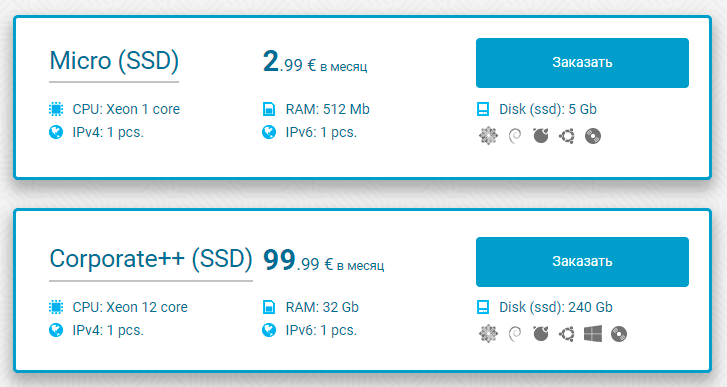727x387 pixels.
Task: Click the disk icon beside Disk (ssd): 240 Gb
Action: pyautogui.click(x=483, y=307)
